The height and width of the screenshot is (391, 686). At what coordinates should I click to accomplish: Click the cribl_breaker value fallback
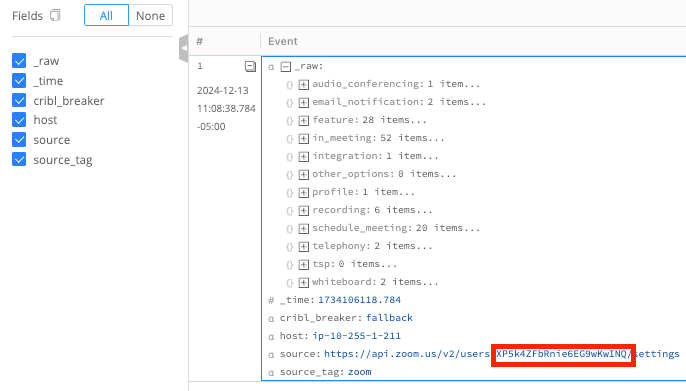tap(389, 318)
